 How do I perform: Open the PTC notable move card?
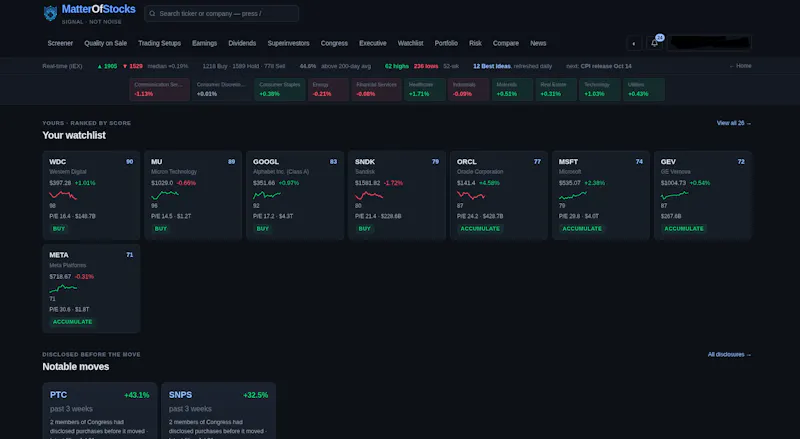coord(100,411)
